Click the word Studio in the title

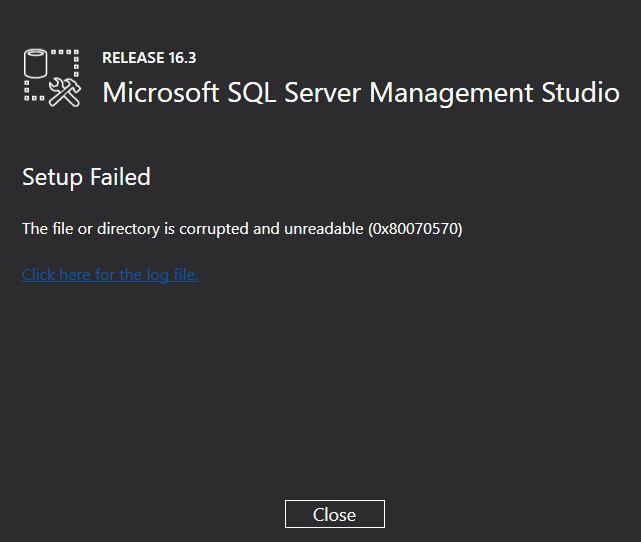point(580,92)
